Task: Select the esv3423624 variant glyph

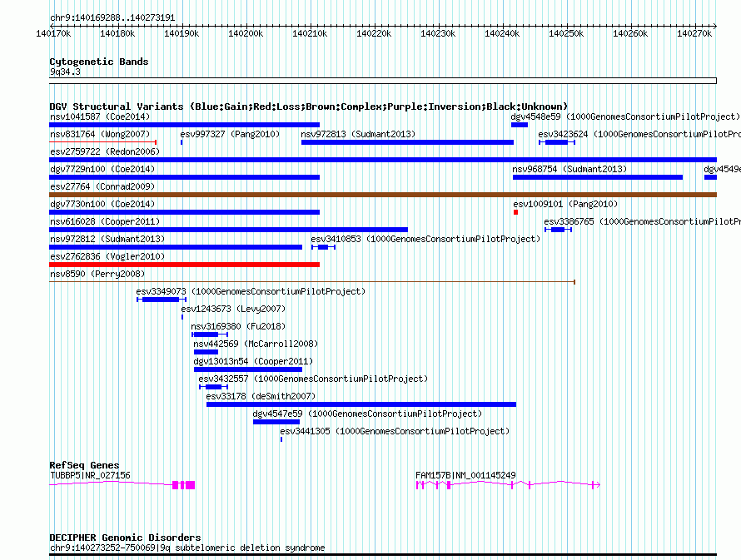Action: [557, 142]
